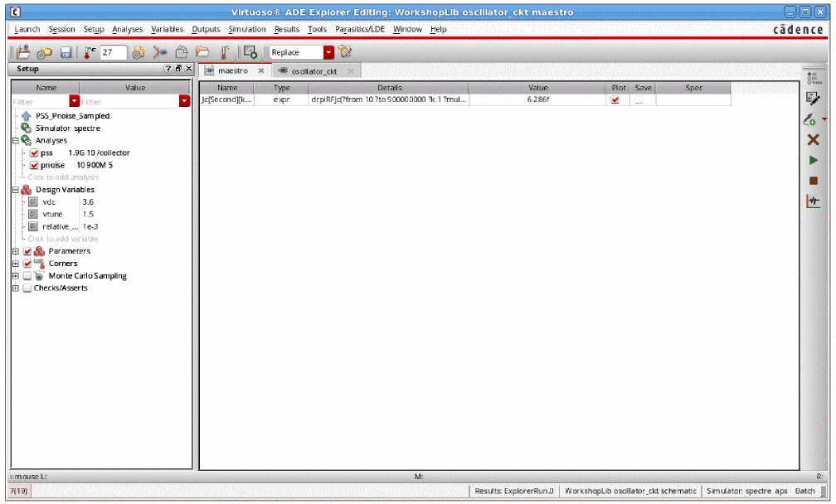Choose analyses using the AC DC Trans icon
836x504 pixels.
click(x=813, y=78)
